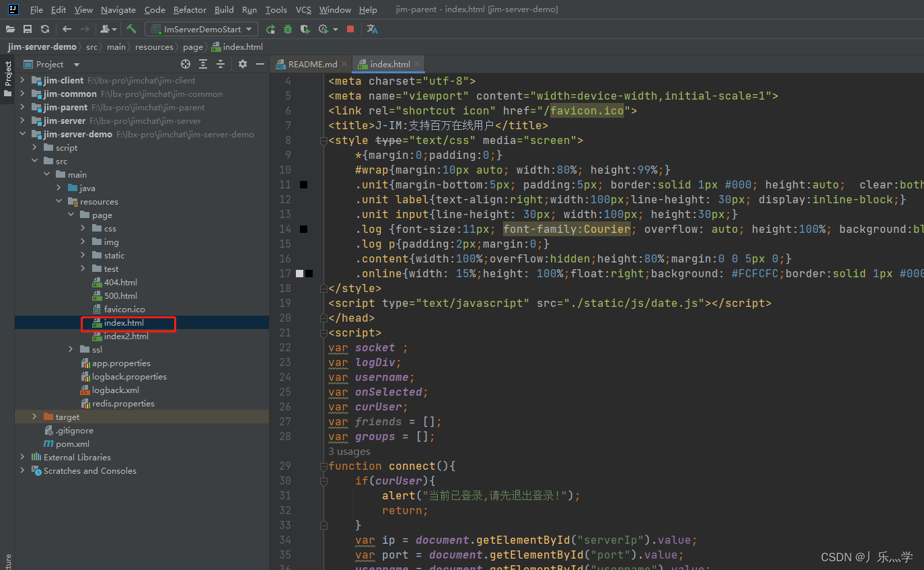Click the black color swatch on line 11
The width and height of the screenshot is (924, 570).
[x=303, y=184]
